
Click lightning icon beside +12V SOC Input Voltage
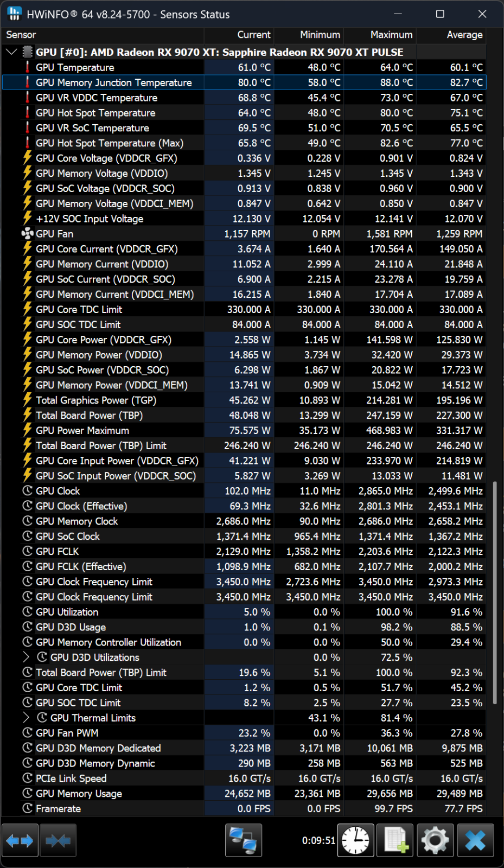[27, 219]
